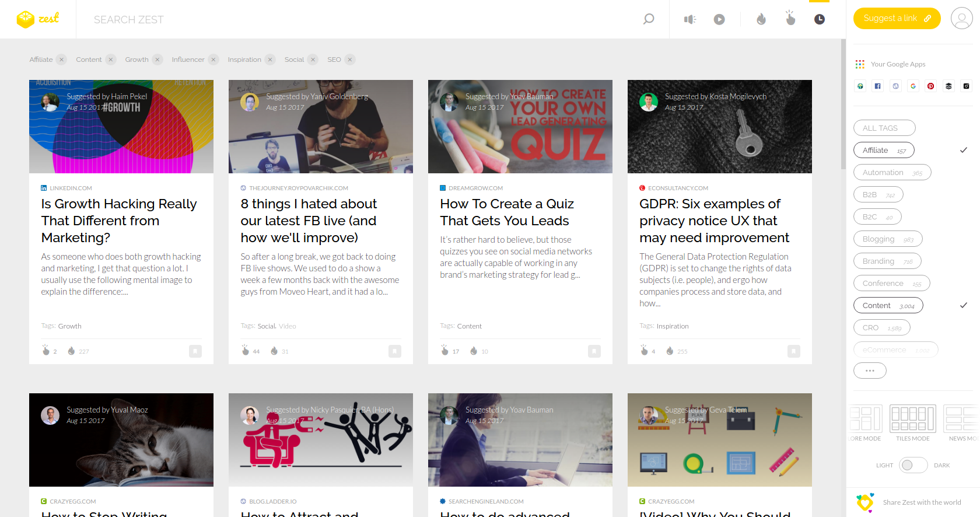Click the page vertical scrollbar
Image resolution: width=980 pixels, height=517 pixels.
coord(843,104)
